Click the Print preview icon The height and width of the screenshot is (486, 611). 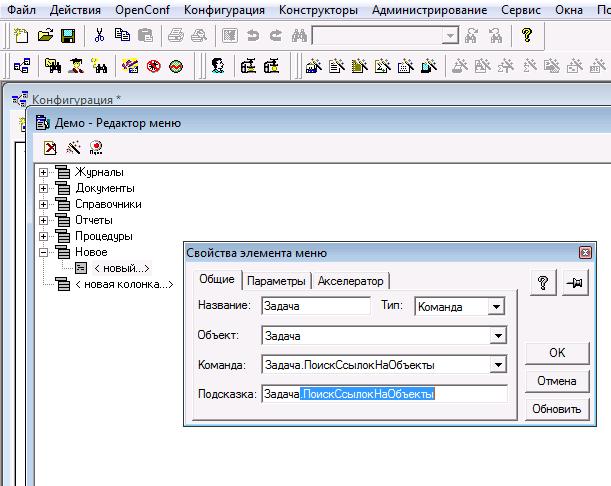pos(199,35)
